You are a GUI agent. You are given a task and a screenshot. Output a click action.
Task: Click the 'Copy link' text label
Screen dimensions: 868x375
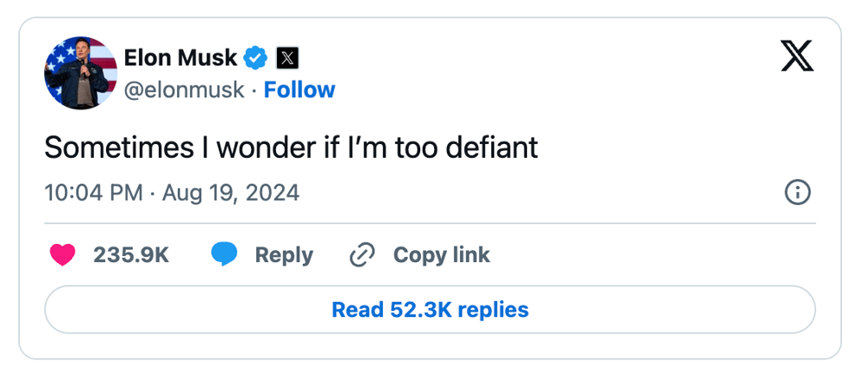click(x=442, y=255)
